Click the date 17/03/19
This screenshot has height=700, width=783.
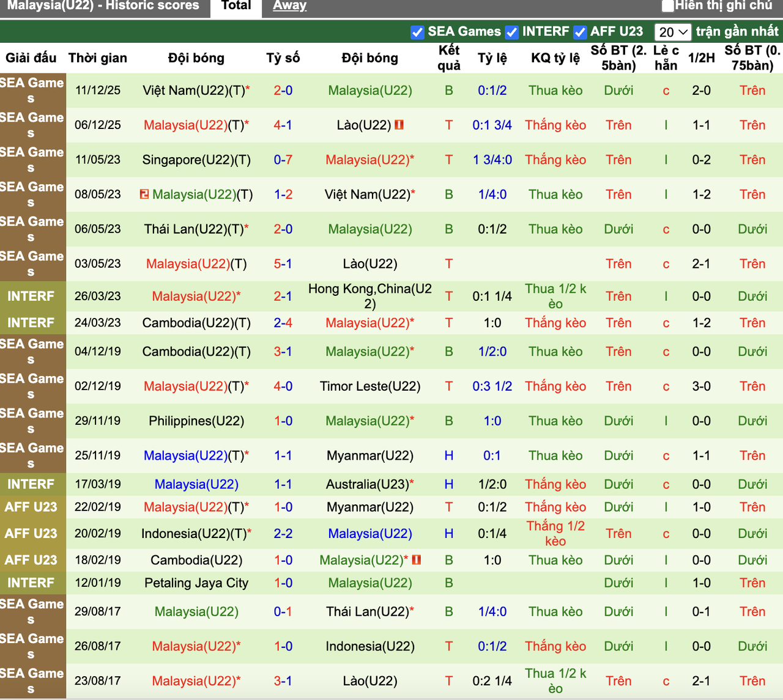(98, 484)
